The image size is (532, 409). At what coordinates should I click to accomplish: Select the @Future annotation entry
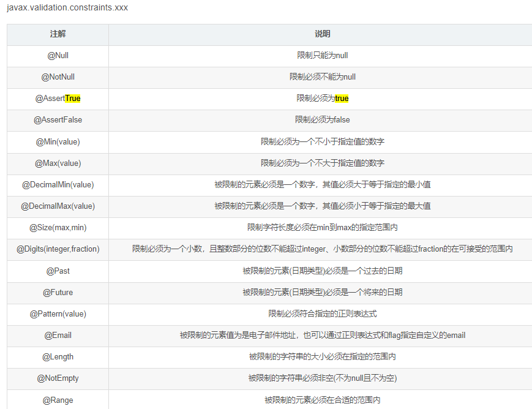58,293
